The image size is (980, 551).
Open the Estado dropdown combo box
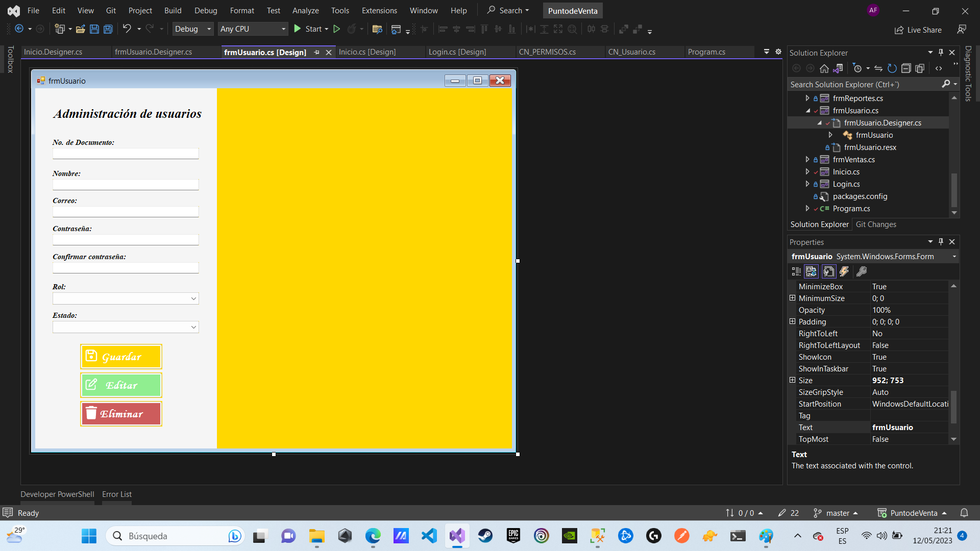[x=194, y=327]
